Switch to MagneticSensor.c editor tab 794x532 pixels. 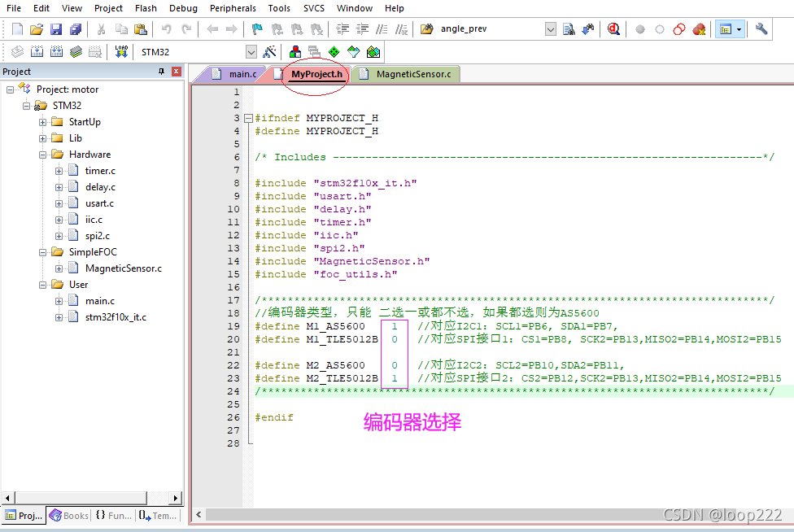pyautogui.click(x=408, y=74)
